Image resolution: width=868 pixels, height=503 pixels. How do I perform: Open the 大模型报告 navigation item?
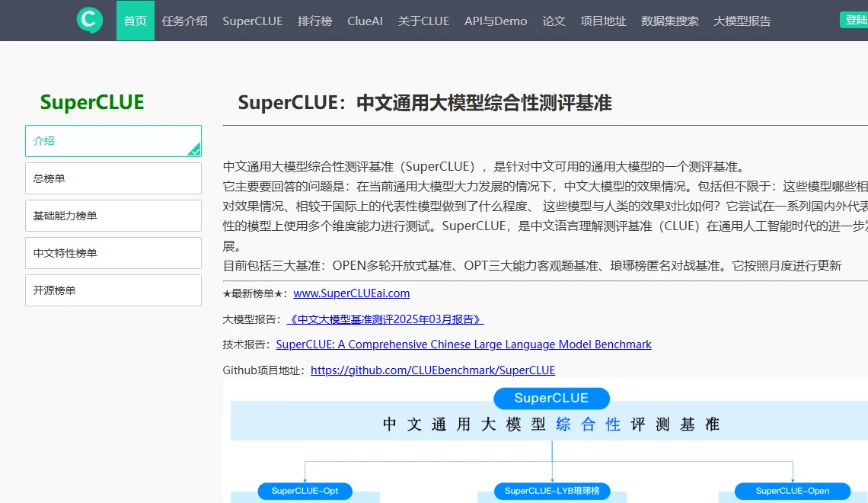742,21
